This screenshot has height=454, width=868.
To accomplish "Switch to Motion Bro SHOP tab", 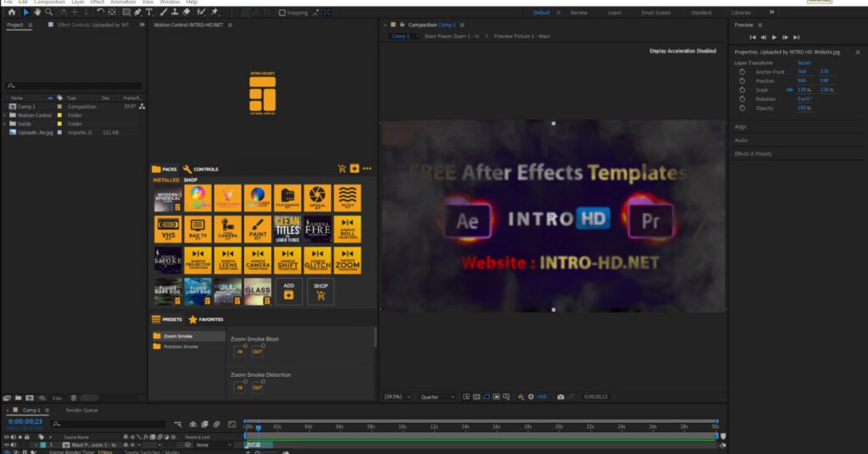I will pos(191,180).
